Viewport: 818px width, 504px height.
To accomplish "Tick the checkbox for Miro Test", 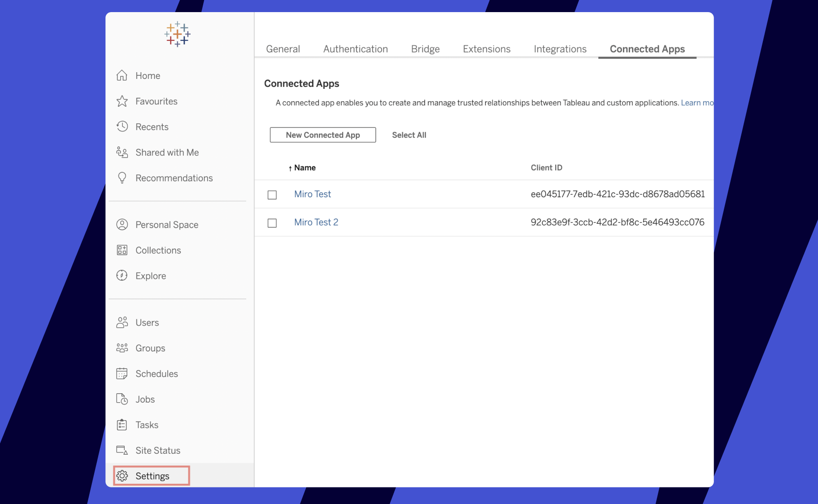I will [x=272, y=195].
